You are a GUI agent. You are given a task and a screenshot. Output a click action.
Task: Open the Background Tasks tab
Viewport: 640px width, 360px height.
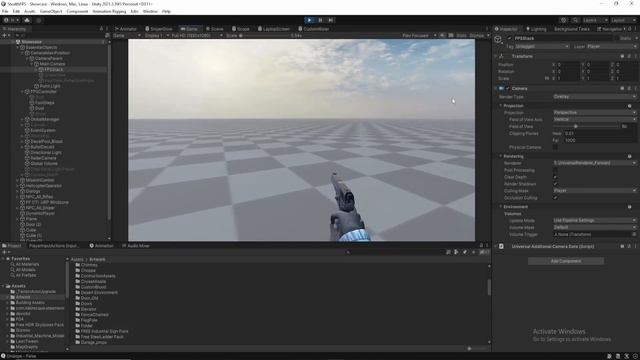[571, 29]
